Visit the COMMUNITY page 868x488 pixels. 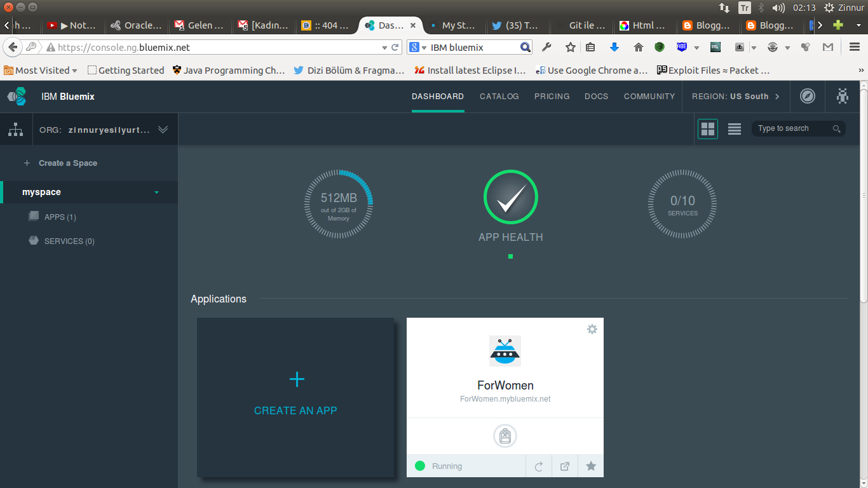click(x=649, y=97)
